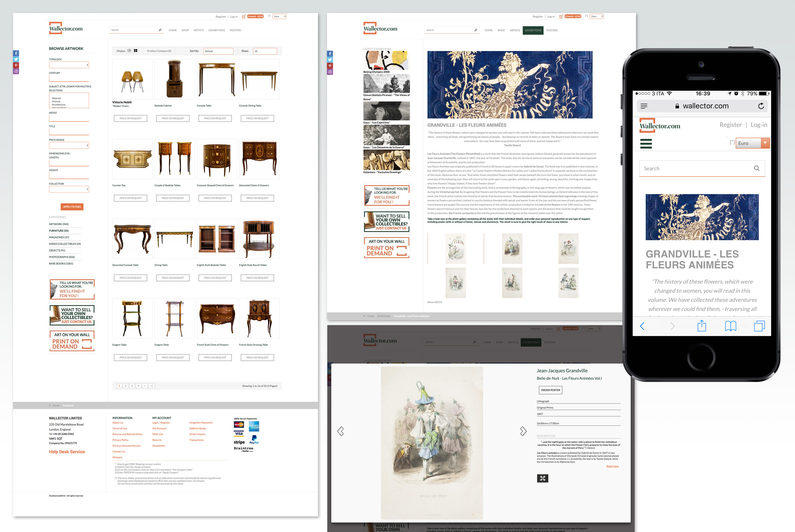The height and width of the screenshot is (532, 795).
Task: Open Sort By Default dropdown
Action: [218, 51]
